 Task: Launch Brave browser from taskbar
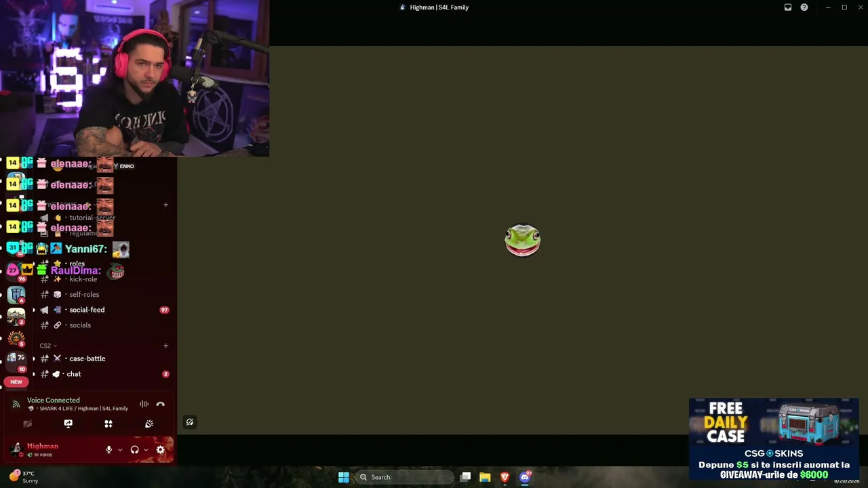505,477
